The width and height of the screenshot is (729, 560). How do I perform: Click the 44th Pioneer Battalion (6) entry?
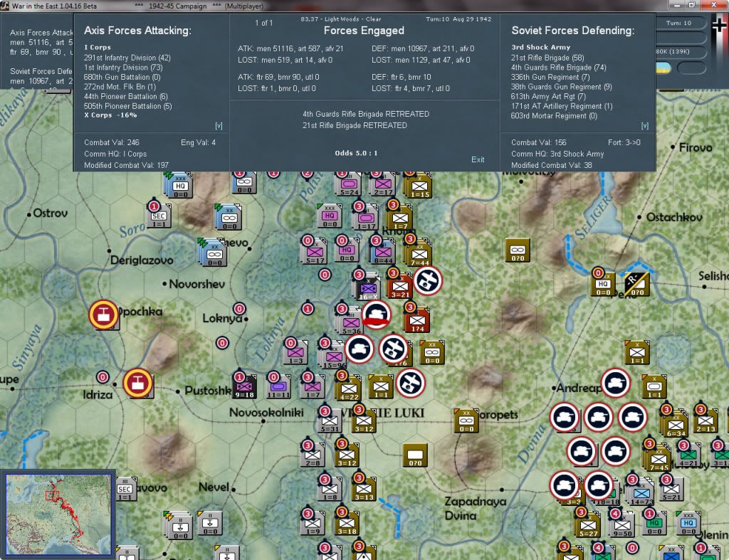tap(125, 96)
